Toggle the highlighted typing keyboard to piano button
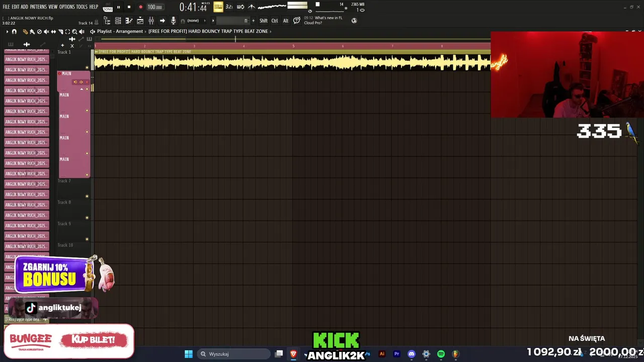This screenshot has height=362, width=644. 218,7
